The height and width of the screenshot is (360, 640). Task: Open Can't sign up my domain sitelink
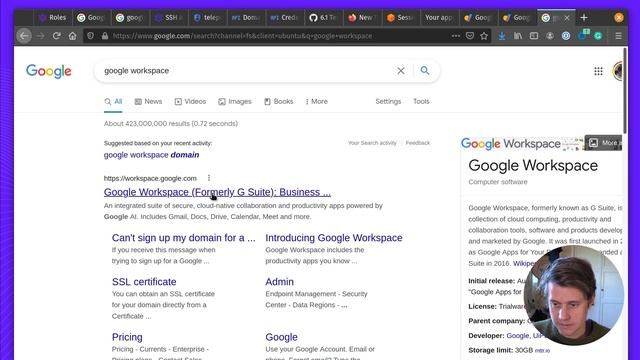click(184, 238)
